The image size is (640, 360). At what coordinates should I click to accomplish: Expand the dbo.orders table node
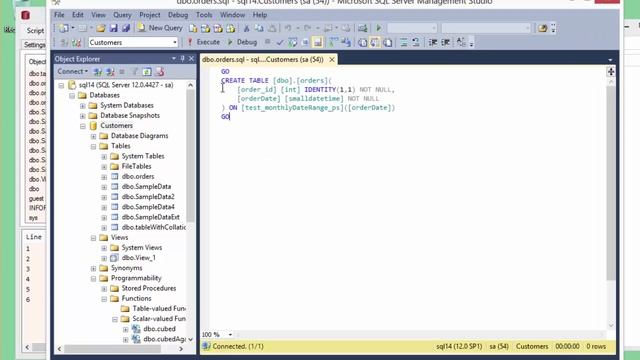coord(104,177)
